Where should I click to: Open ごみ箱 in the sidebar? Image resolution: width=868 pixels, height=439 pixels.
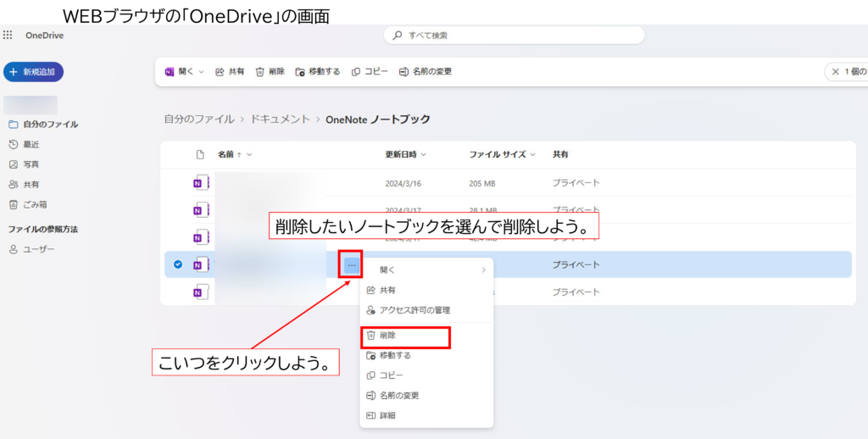[28, 204]
